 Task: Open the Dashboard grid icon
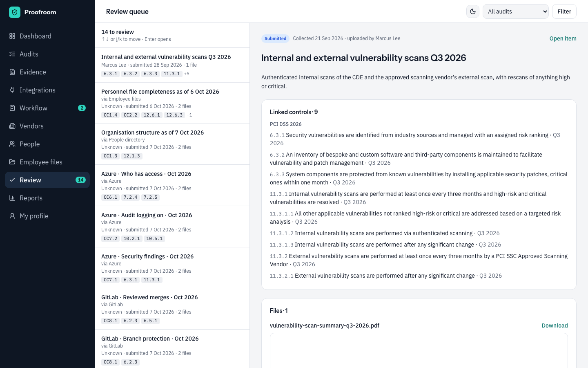click(12, 36)
